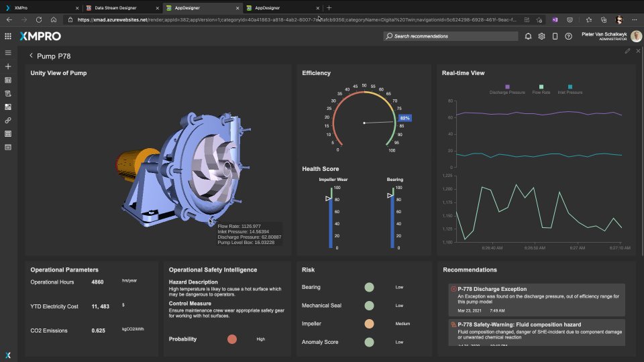Image resolution: width=644 pixels, height=362 pixels.
Task: Open the help question mark icon
Action: pos(568,36)
